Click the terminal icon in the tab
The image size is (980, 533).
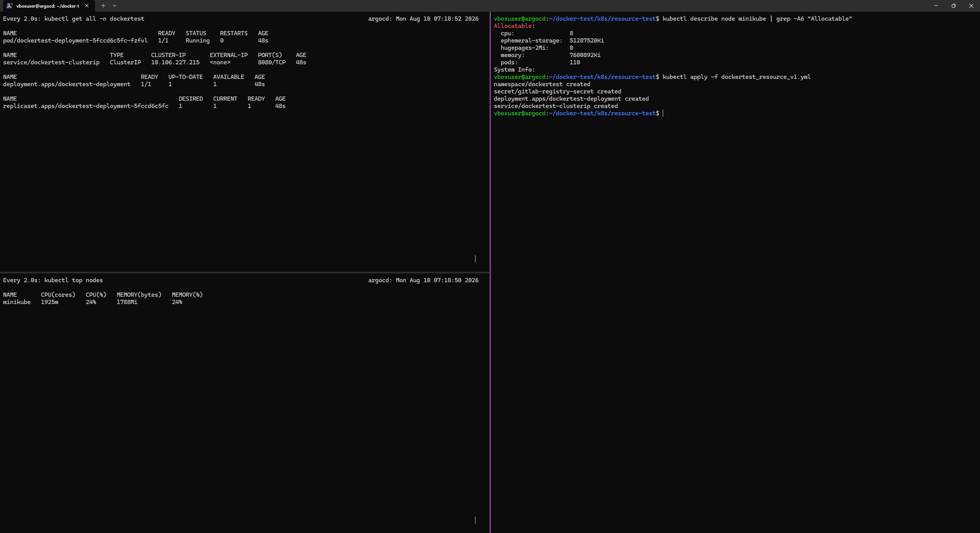9,6
